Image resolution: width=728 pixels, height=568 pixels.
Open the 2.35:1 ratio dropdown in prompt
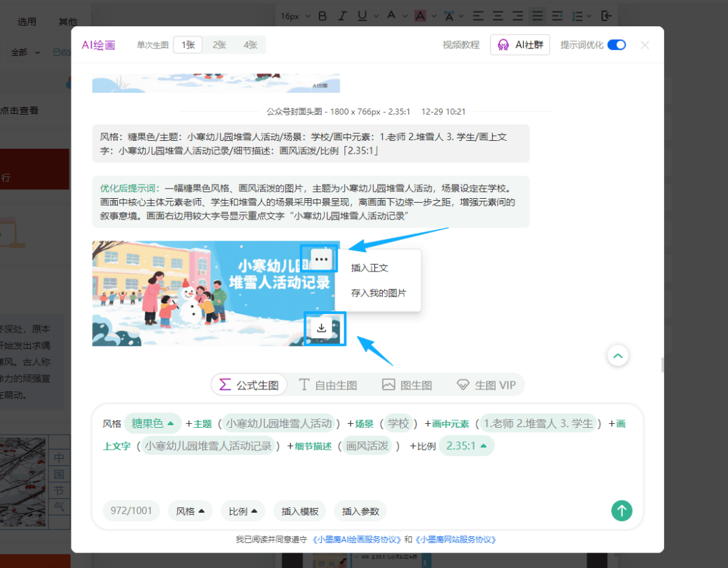pos(466,445)
